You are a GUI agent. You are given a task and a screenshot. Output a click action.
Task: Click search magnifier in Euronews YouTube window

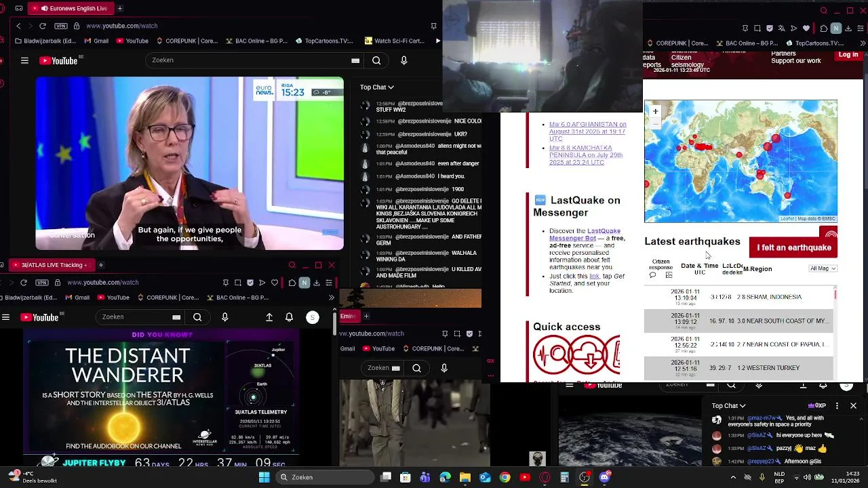pyautogui.click(x=376, y=60)
